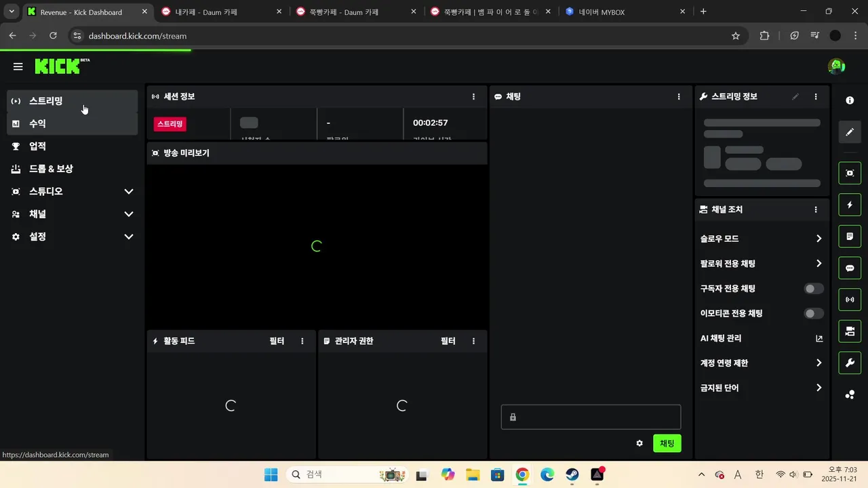This screenshot has height=488, width=868.
Task: Open File Explorer from taskbar
Action: tap(472, 474)
